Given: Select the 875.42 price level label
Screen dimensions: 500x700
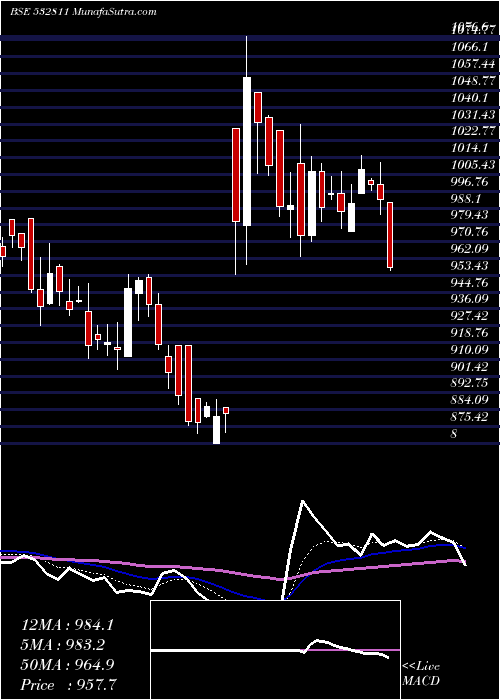Looking at the screenshot, I should point(470,417).
